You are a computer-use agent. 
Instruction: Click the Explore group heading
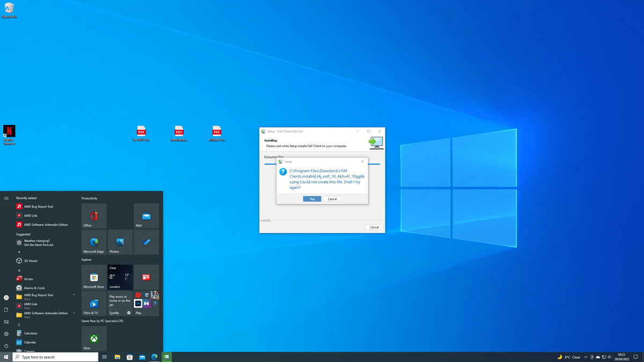pos(86,260)
